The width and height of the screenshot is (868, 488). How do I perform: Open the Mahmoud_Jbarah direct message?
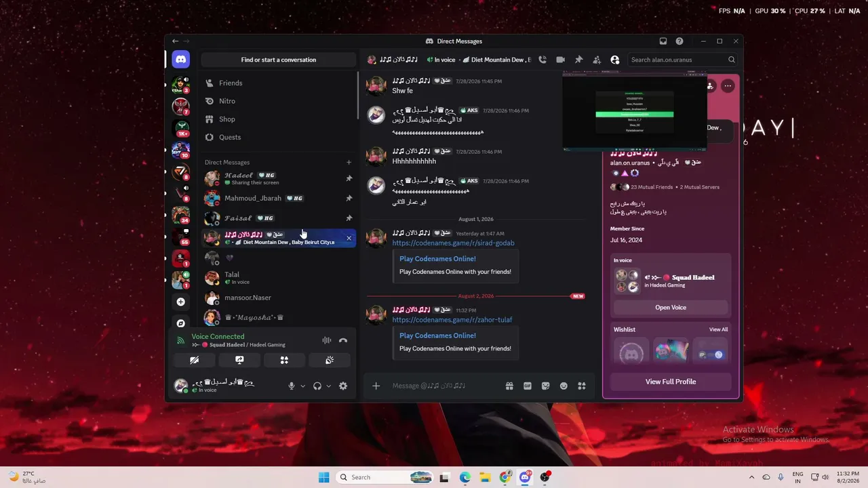click(x=279, y=199)
